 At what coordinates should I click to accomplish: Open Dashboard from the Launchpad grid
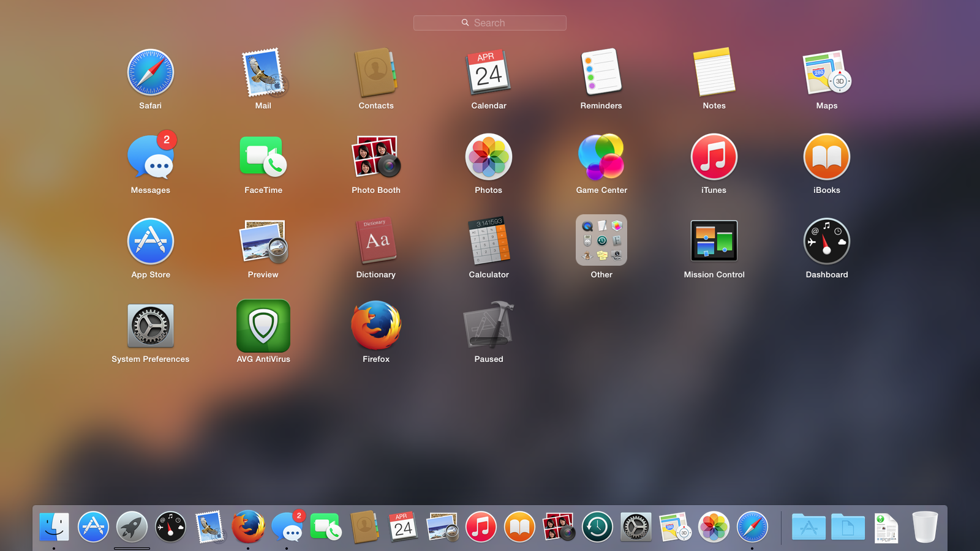click(827, 241)
